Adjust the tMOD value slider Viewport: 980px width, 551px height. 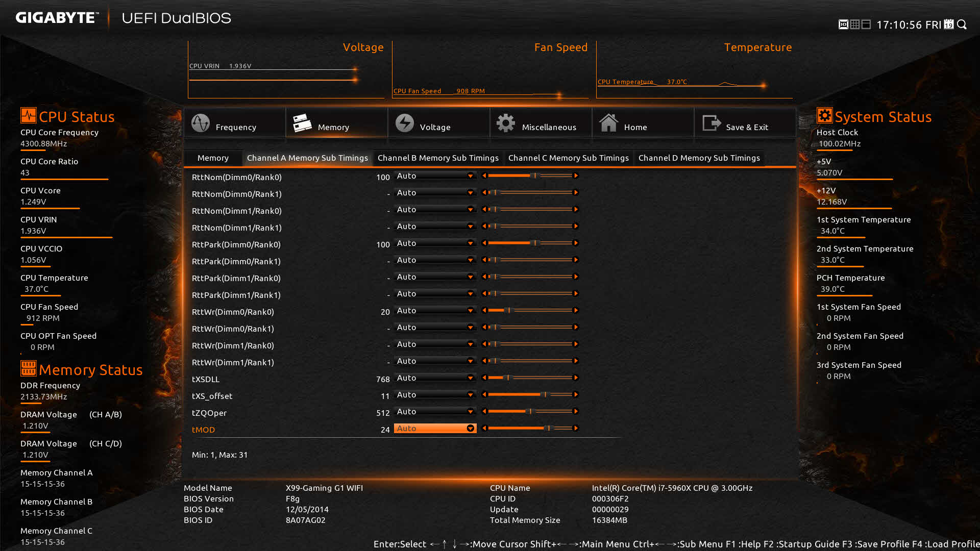coord(530,429)
